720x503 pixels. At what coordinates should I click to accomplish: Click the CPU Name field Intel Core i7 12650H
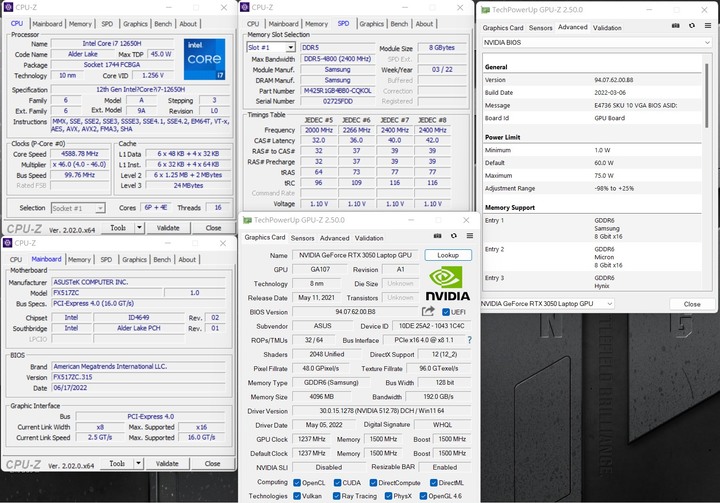[x=112, y=44]
